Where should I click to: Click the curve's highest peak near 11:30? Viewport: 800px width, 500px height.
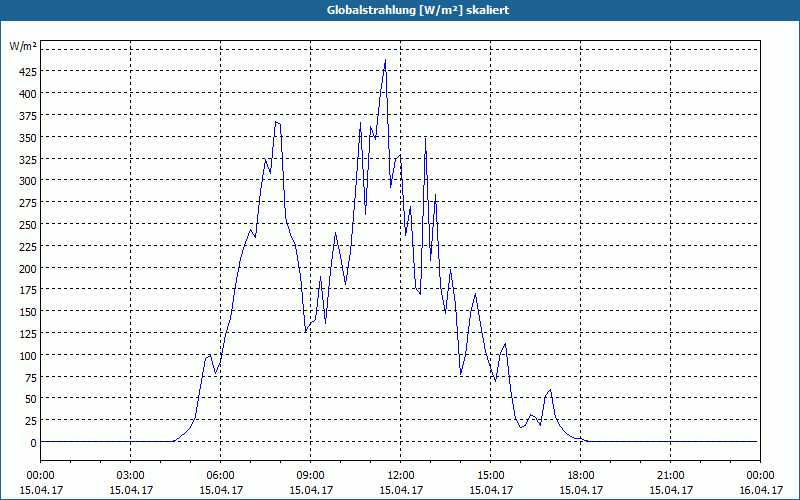[385, 60]
